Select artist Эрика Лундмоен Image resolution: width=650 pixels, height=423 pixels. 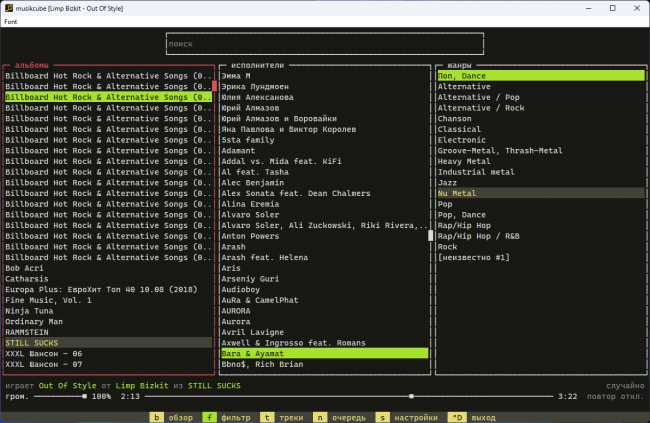[x=325, y=87]
